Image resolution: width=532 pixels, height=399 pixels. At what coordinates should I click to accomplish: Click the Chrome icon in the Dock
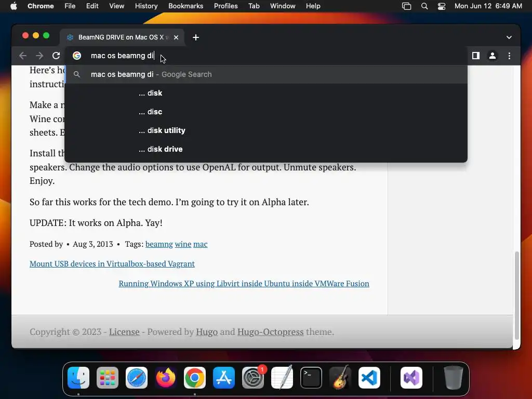click(x=195, y=378)
